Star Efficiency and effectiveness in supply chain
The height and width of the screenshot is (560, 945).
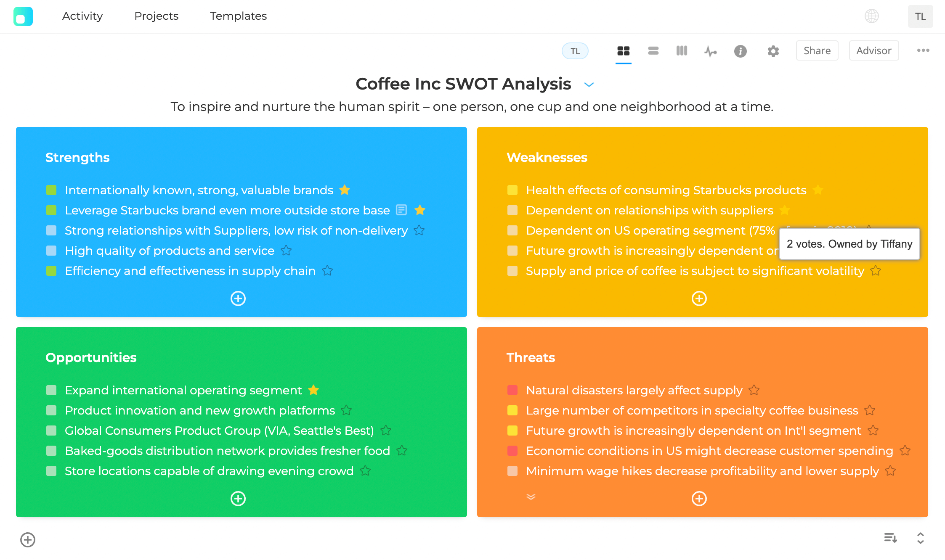tap(327, 271)
